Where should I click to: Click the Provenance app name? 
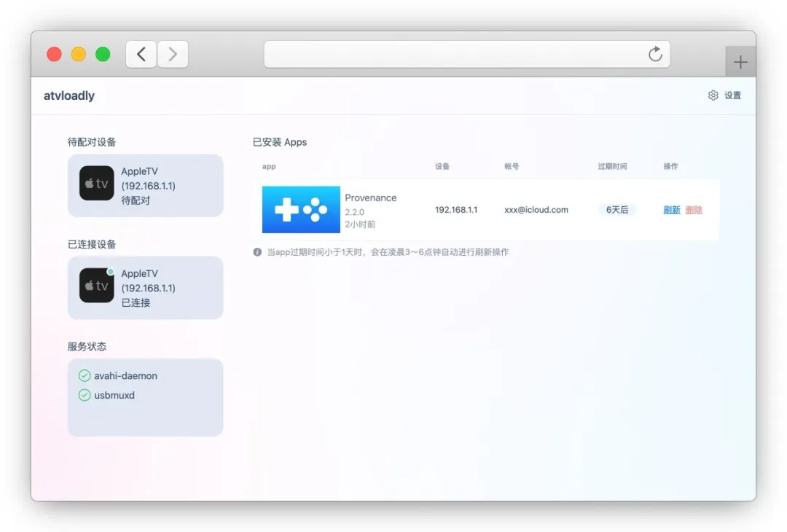[370, 197]
